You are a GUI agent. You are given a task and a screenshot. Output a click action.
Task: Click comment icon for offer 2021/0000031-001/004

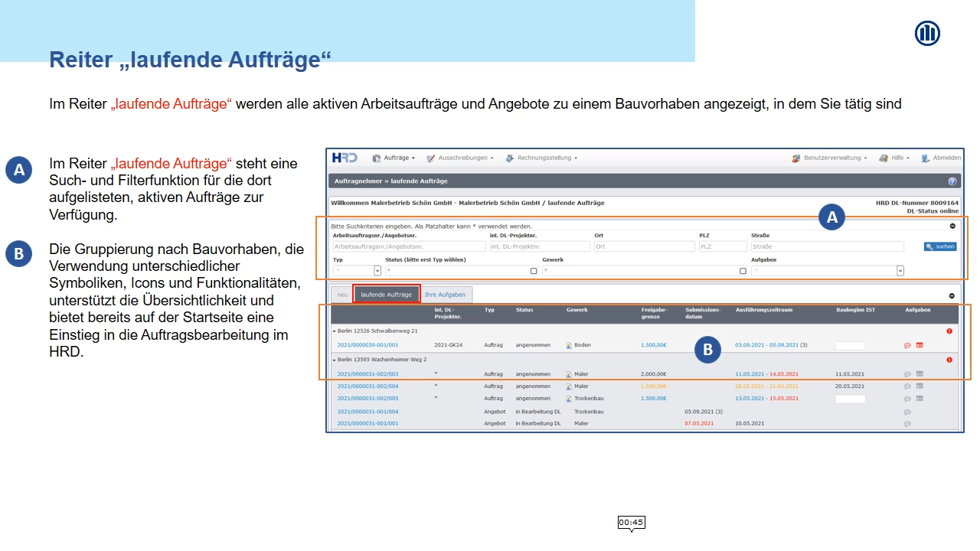point(907,412)
